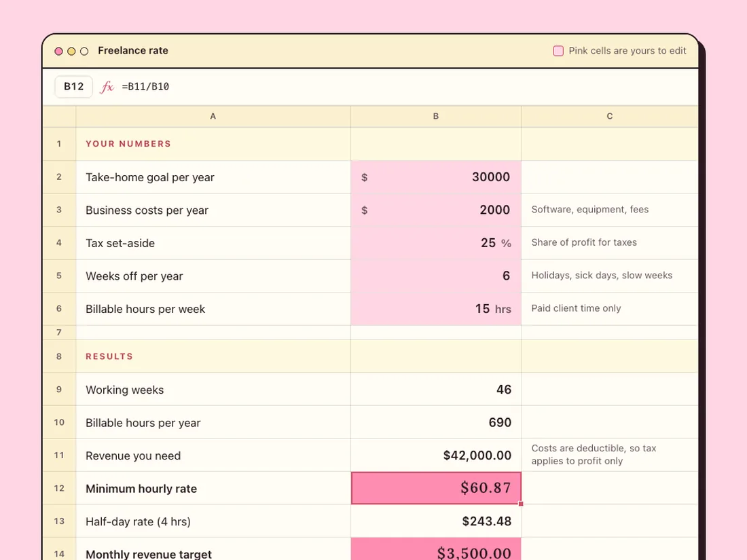Select row 12 header number
The image size is (747, 560).
pos(59,488)
